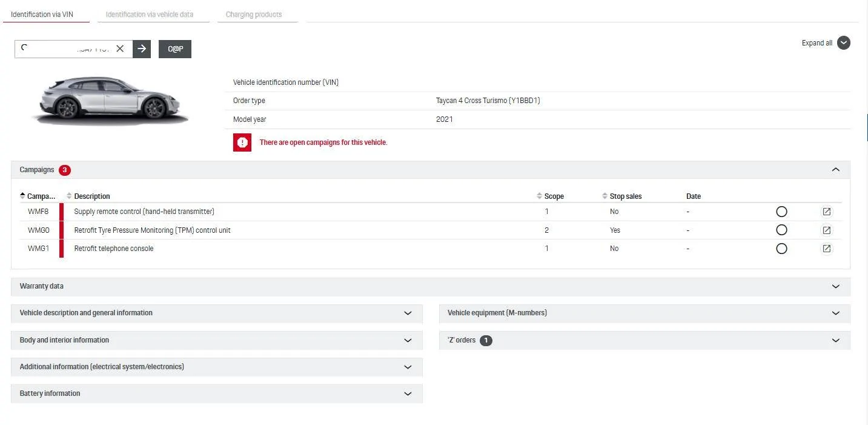
Task: Clear the VIN search field with the X icon
Action: click(120, 49)
